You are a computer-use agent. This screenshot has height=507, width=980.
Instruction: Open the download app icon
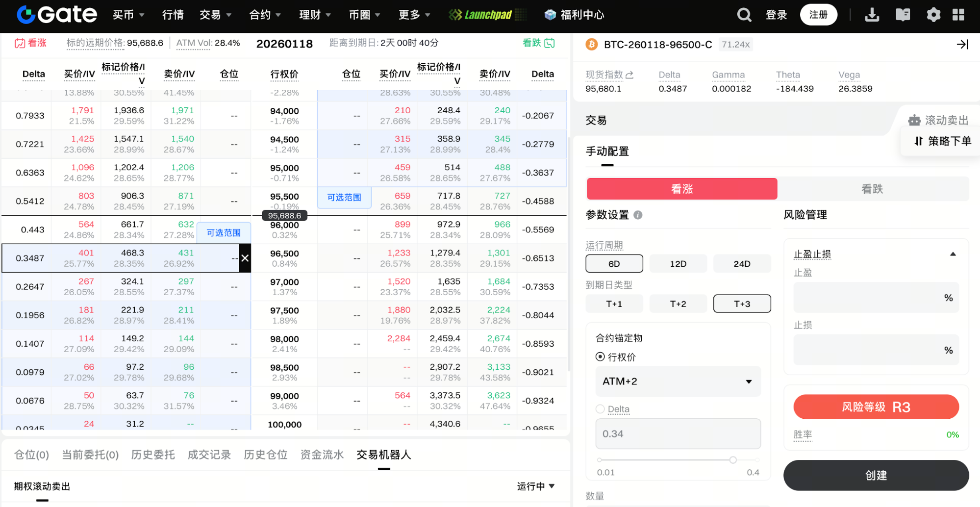point(872,15)
